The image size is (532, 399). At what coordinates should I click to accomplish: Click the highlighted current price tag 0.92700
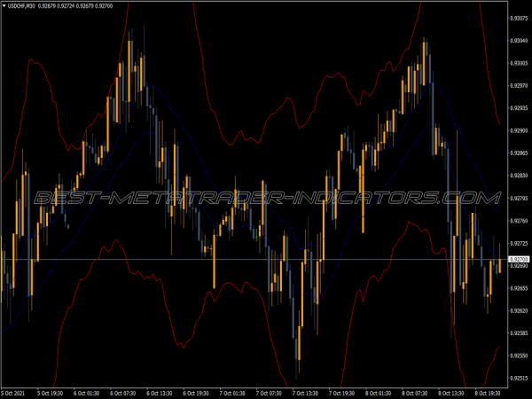pos(519,259)
